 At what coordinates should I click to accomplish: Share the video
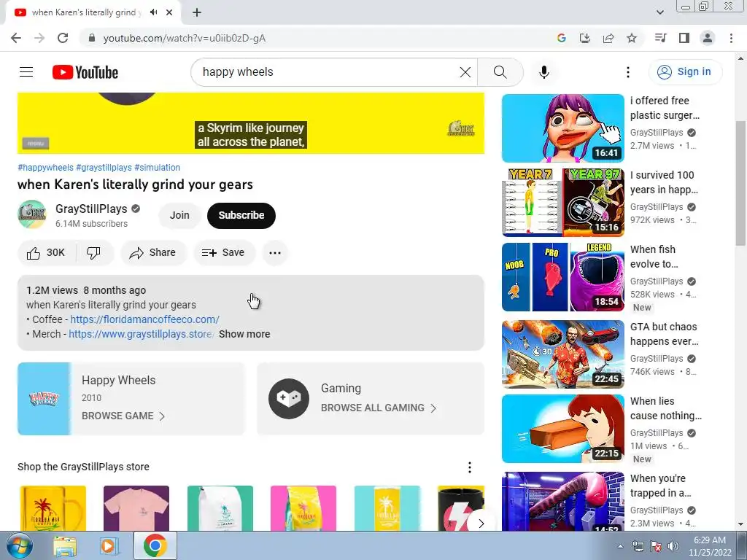[x=153, y=252]
